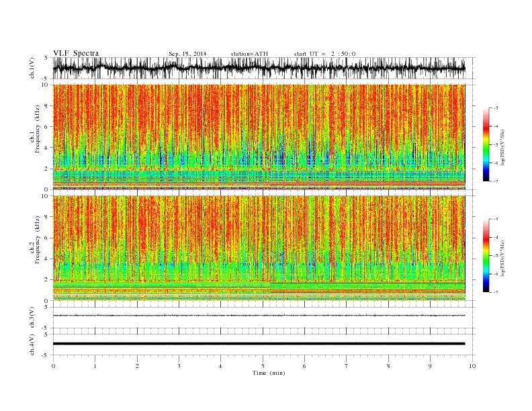Click the ch.1 "Frequency (kHz)" axis label
The image size is (532, 411).
[38, 129]
